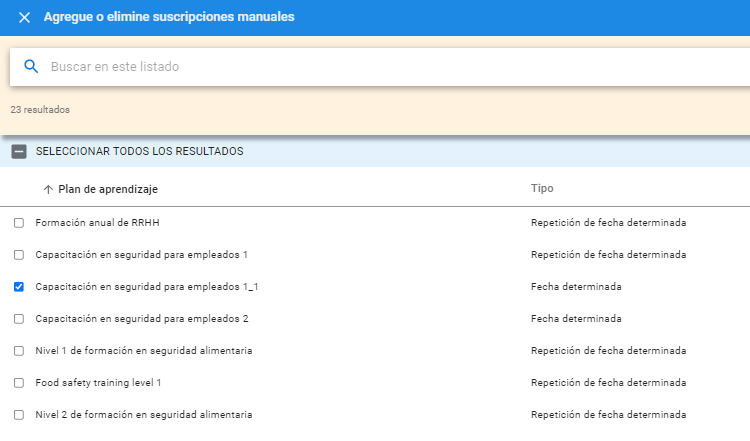Click the '23 resultados' count label

pos(40,110)
